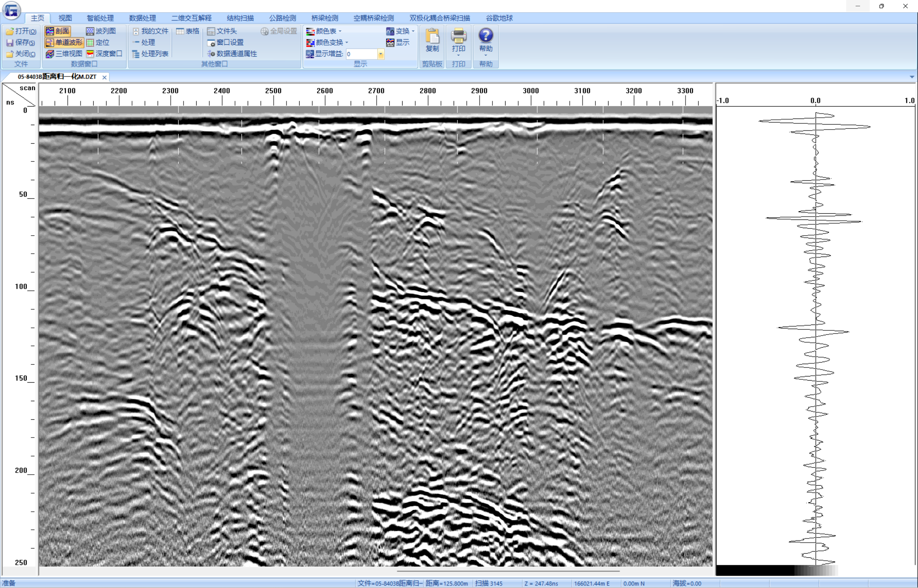Copy to clipboard with 复制
The width and height of the screenshot is (918, 588).
tap(433, 41)
